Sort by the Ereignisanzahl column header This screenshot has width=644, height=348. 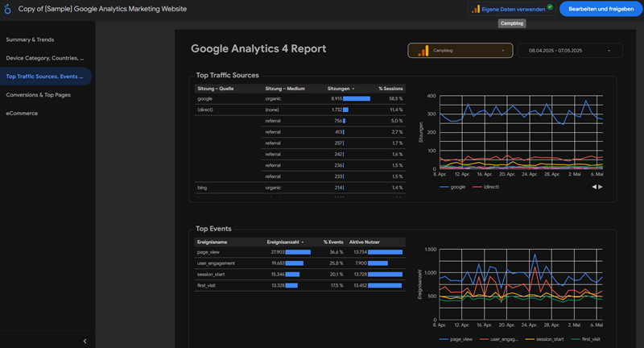coord(285,242)
